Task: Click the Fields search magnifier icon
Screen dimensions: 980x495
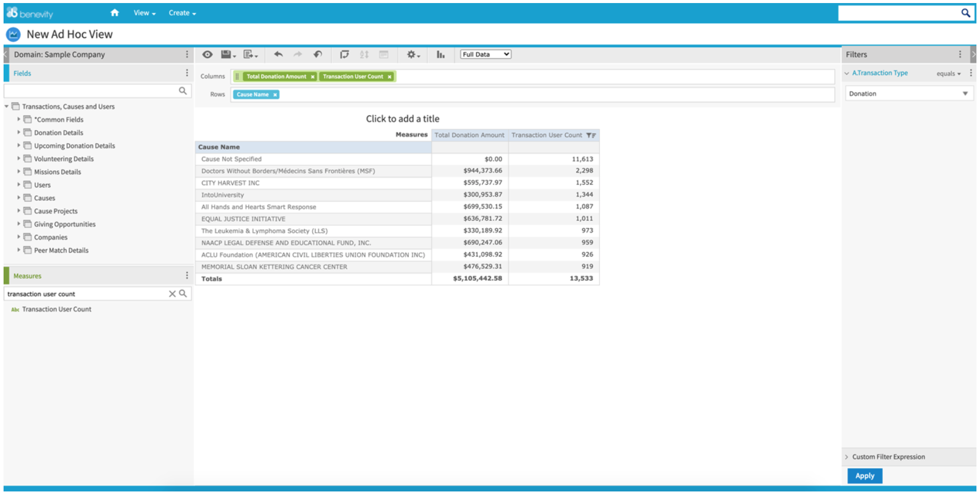Action: pos(183,90)
